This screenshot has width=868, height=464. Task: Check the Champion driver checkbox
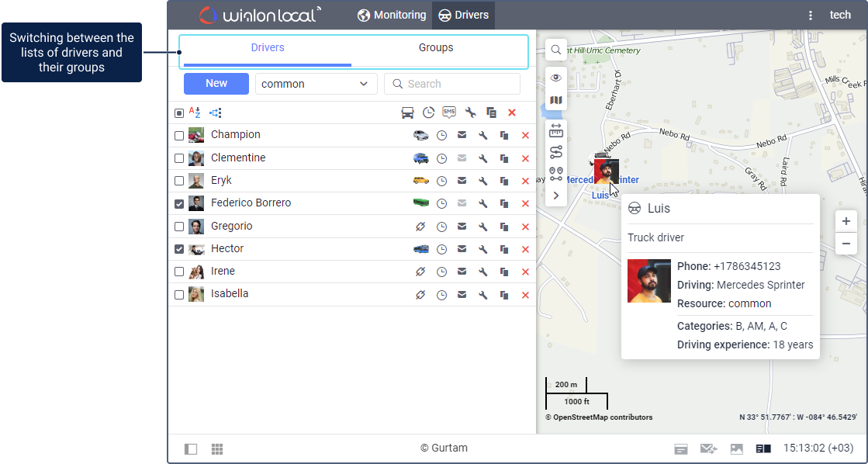[179, 136]
